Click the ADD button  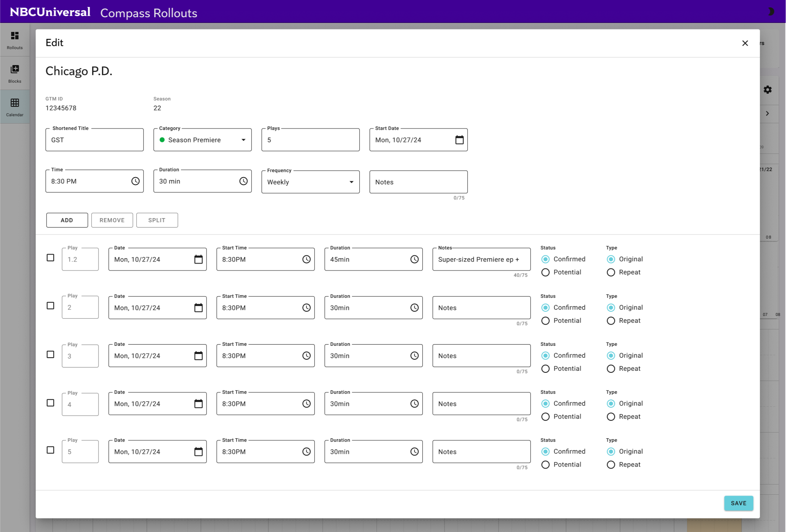[67, 220]
